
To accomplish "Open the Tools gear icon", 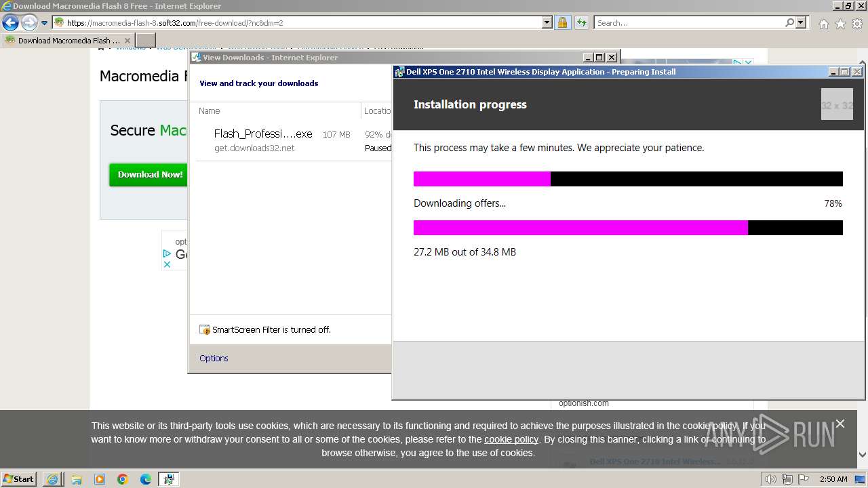I will (857, 24).
